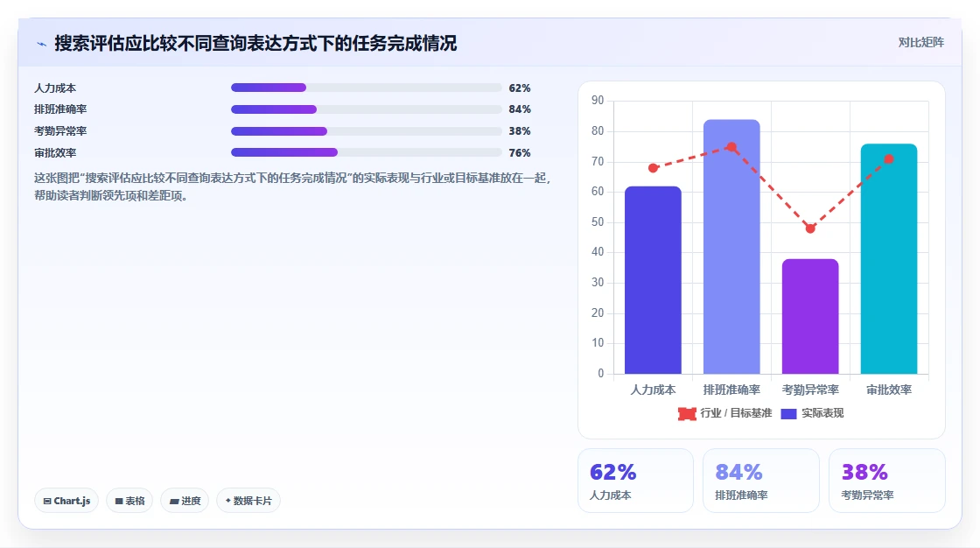
Task: Click the 62% 人力成本 data card
Action: click(x=635, y=481)
